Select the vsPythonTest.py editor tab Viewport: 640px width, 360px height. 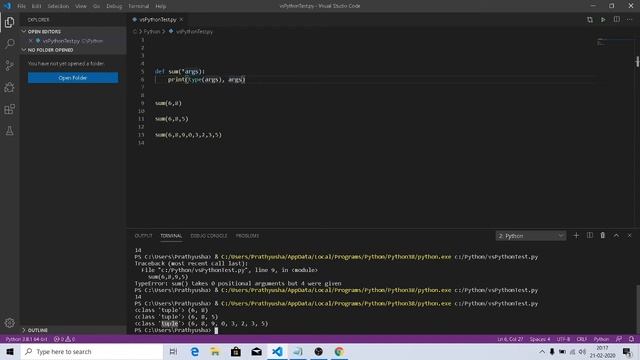158,20
